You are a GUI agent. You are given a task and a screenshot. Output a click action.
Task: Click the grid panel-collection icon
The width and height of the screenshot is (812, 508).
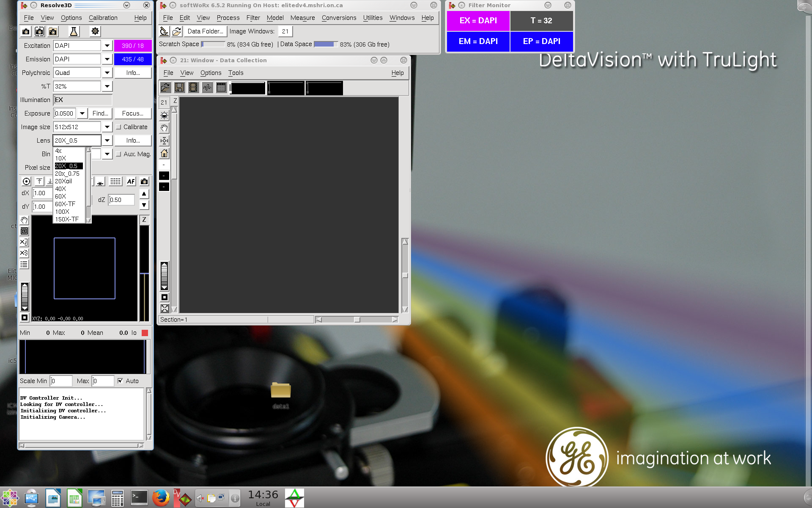[x=115, y=182]
